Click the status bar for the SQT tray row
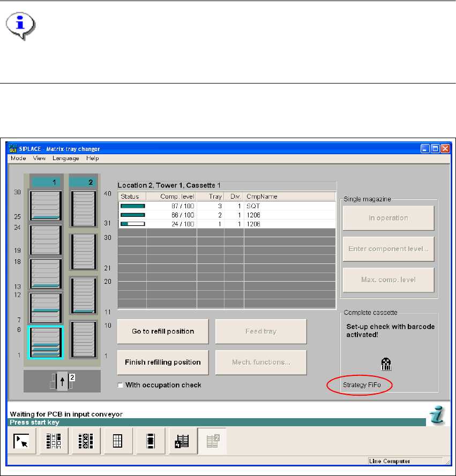456x476 pixels. tap(132, 206)
